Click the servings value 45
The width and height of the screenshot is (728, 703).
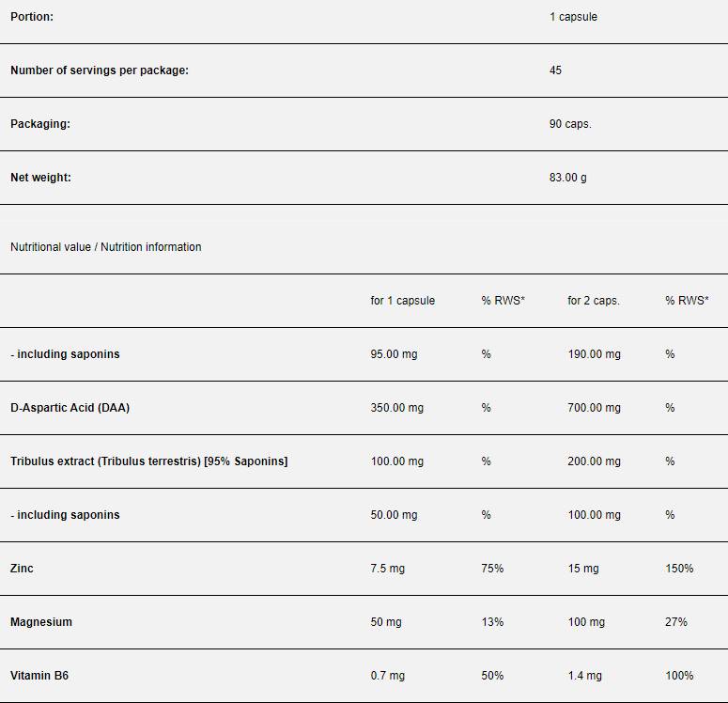click(555, 70)
